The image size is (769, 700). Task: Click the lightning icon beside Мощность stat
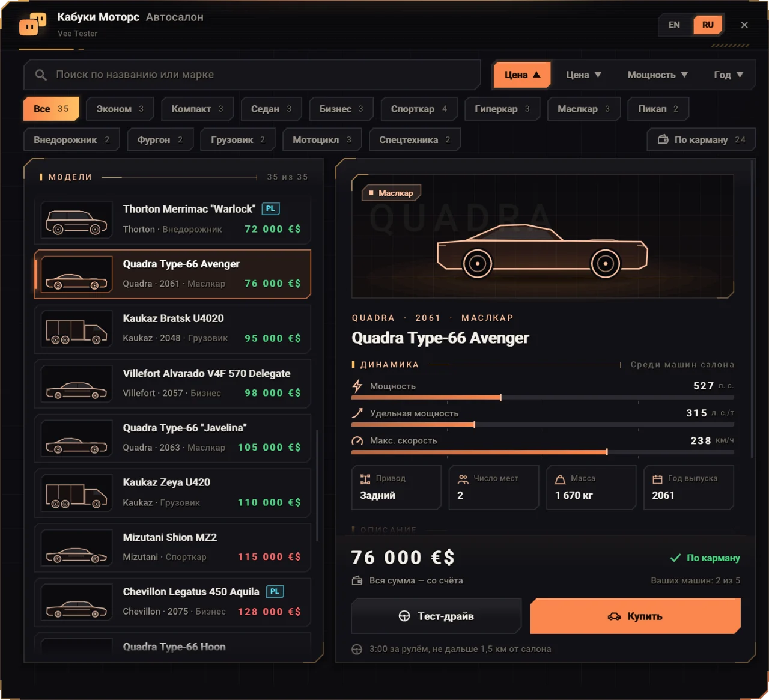[x=357, y=386]
